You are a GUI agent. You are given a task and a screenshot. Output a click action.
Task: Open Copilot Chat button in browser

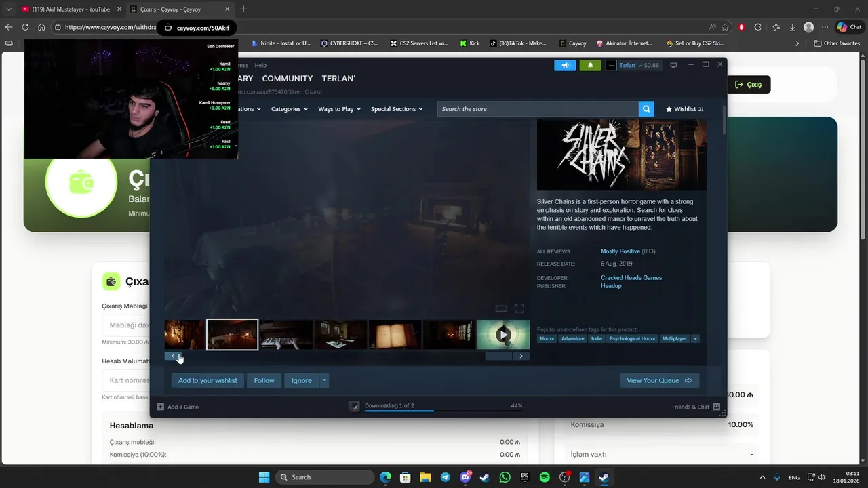pos(849,27)
